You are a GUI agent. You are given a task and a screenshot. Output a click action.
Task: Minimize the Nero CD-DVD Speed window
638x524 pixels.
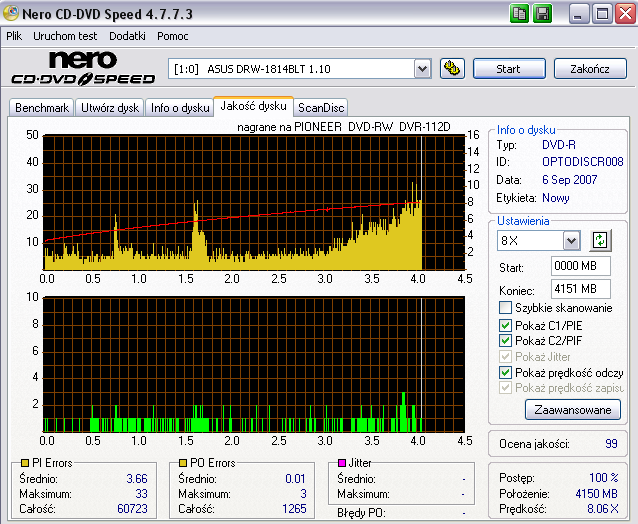point(578,14)
